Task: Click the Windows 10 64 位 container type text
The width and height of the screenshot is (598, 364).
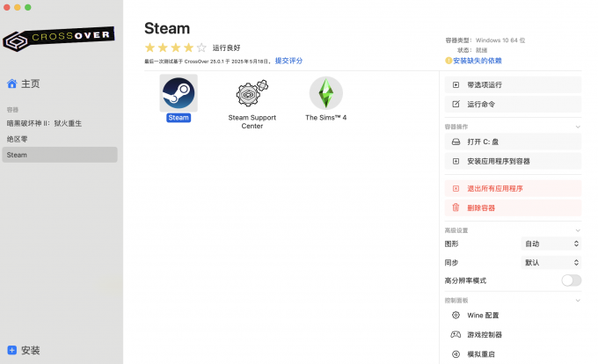Action: pos(500,40)
